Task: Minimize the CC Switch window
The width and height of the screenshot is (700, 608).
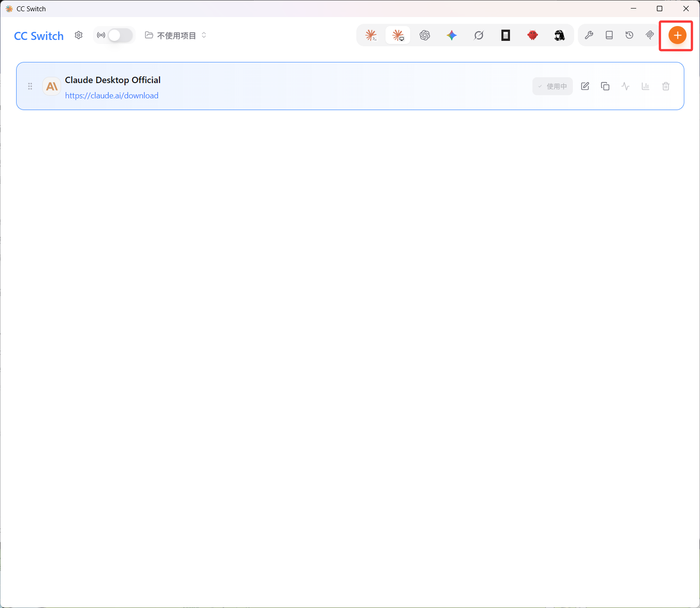Action: pyautogui.click(x=634, y=9)
